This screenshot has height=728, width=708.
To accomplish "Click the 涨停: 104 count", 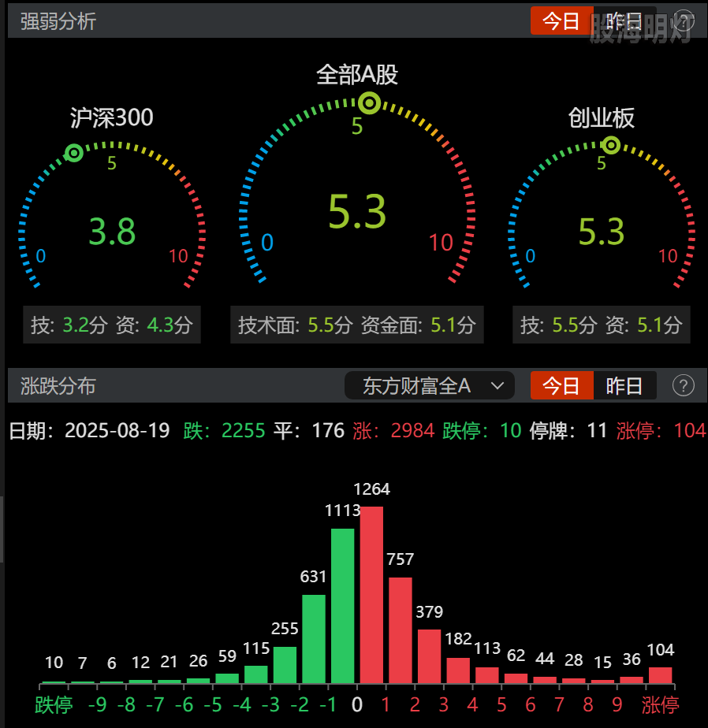I will click(x=661, y=430).
